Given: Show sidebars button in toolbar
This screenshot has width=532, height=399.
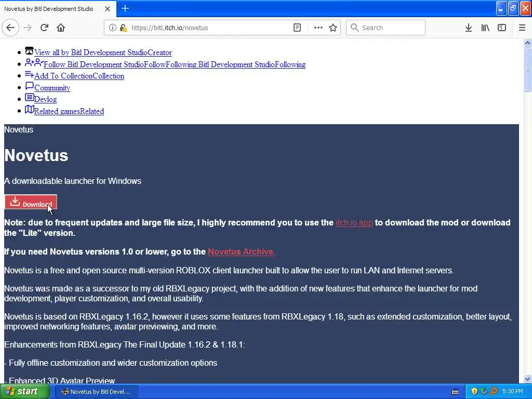Looking at the screenshot, I should (502, 28).
